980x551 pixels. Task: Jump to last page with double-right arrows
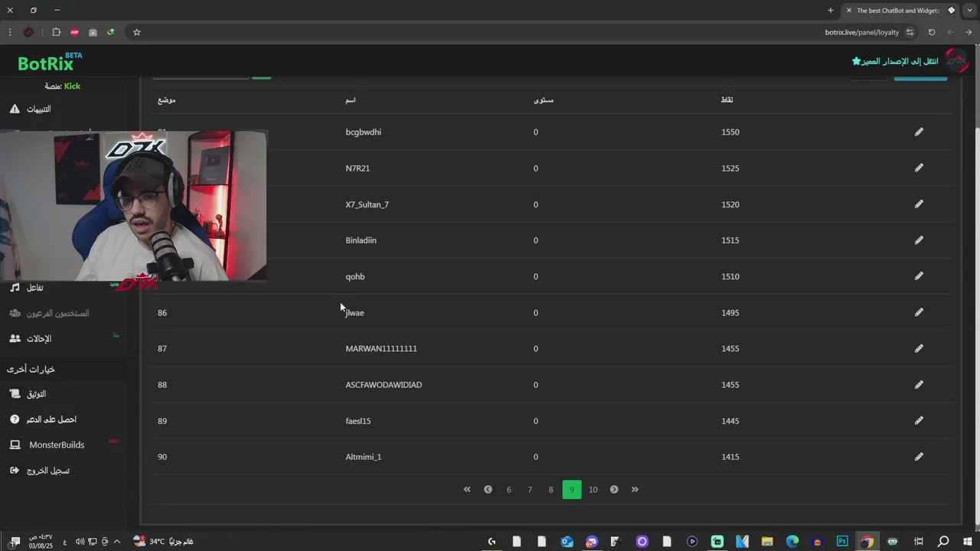635,490
